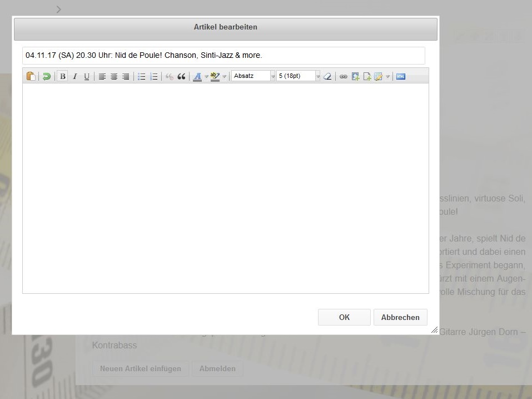Click the paste clipboard icon
Image resolution: width=532 pixels, height=399 pixels.
[31, 76]
